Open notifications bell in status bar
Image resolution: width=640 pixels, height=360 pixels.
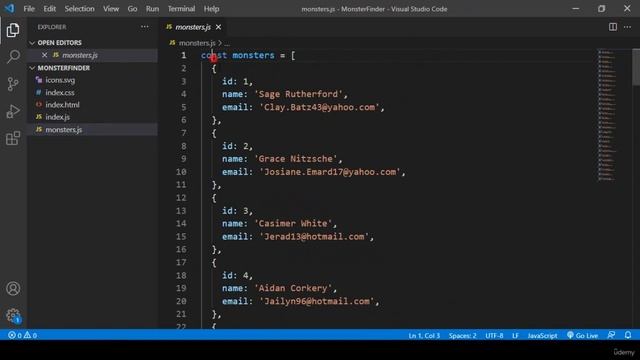[x=628, y=335]
